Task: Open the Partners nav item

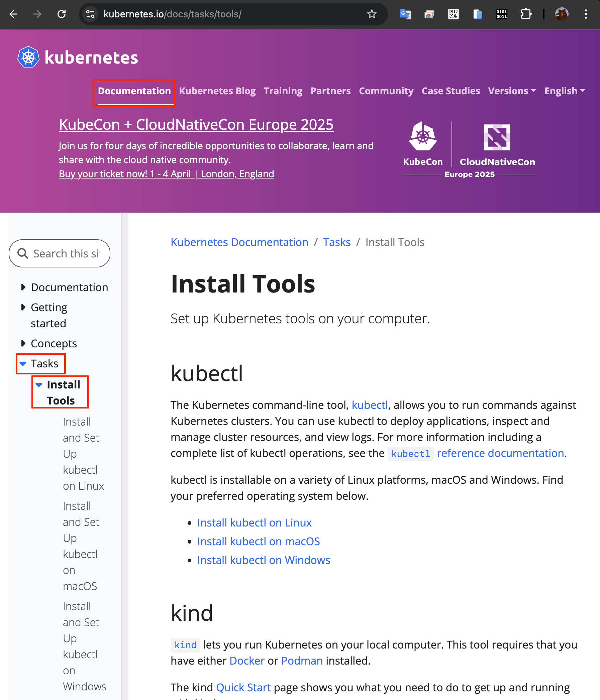Action: 330,91
